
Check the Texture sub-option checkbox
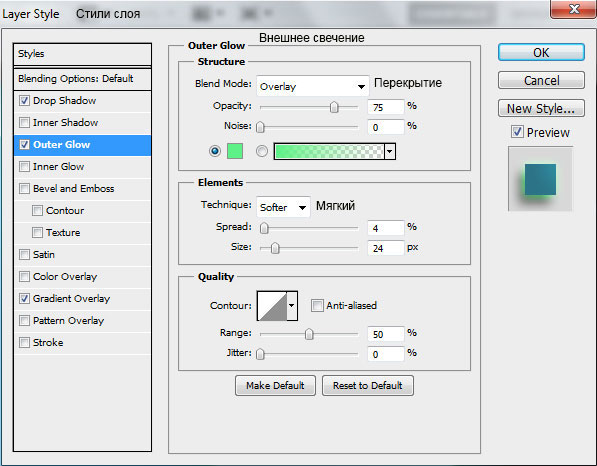click(37, 233)
